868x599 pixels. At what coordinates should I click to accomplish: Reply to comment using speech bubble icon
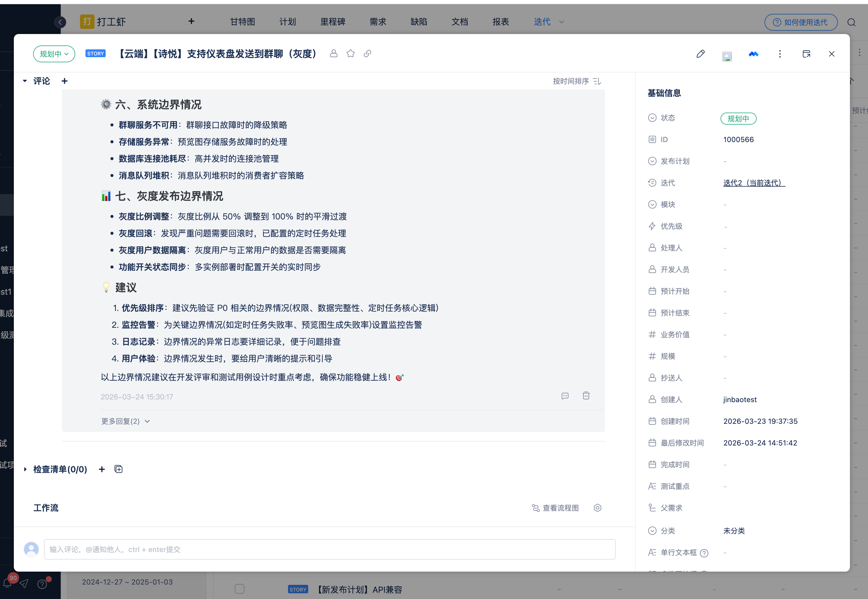[x=565, y=396]
